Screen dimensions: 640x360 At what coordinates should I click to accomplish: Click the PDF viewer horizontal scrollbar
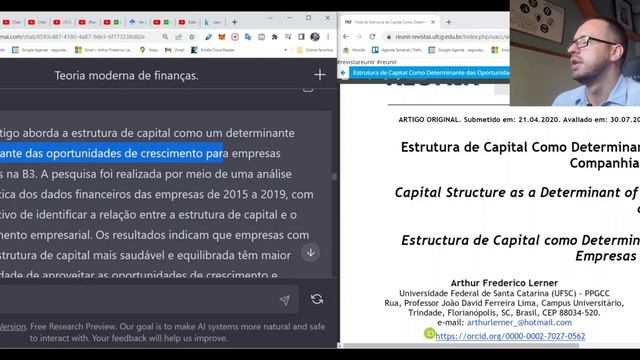pos(461,346)
